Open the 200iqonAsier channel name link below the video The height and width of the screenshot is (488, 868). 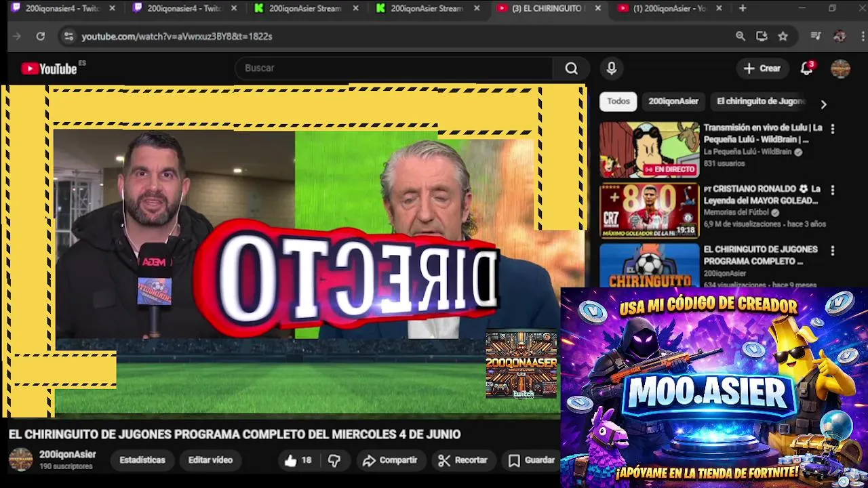[67, 455]
